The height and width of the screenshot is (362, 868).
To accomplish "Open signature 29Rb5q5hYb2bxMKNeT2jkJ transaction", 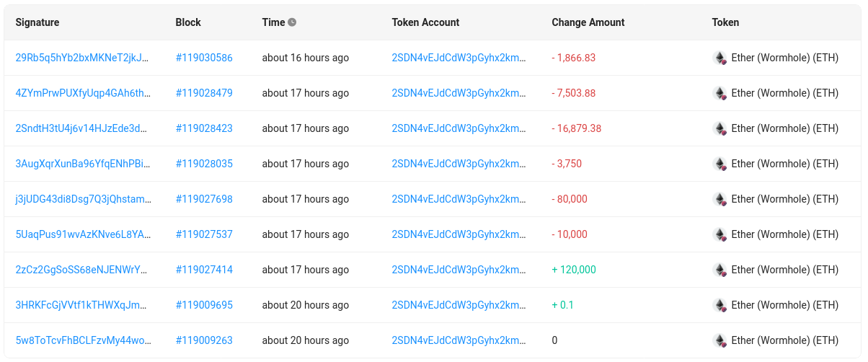I will [x=82, y=58].
